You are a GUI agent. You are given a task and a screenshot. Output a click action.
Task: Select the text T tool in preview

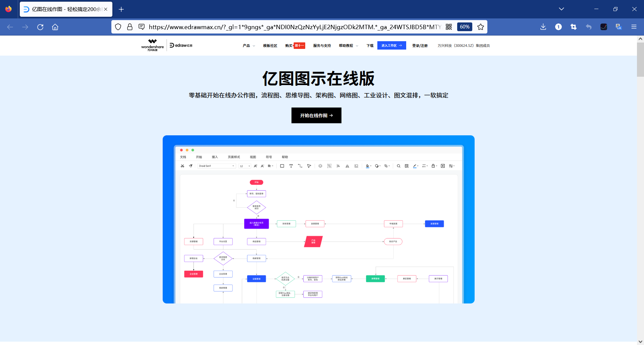[291, 166]
